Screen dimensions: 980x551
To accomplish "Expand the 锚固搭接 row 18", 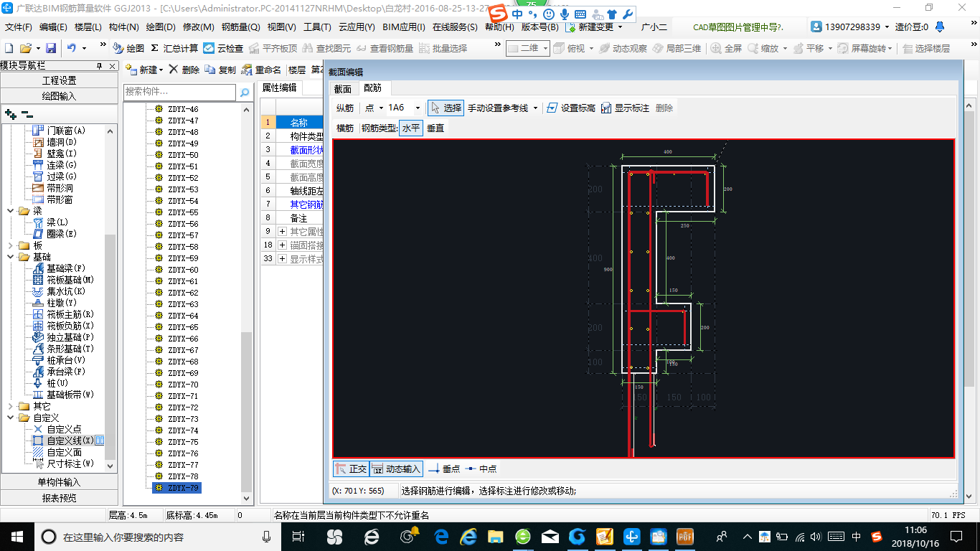I will (282, 245).
